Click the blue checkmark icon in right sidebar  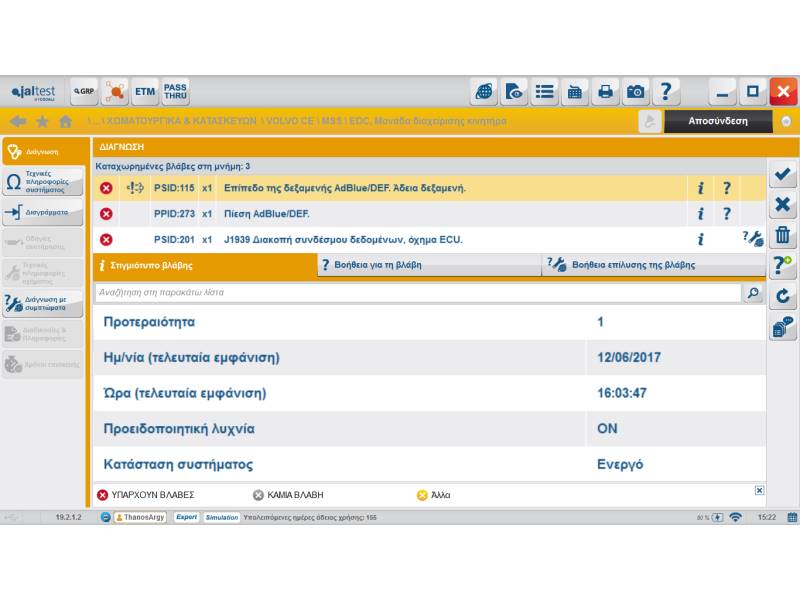point(783,175)
